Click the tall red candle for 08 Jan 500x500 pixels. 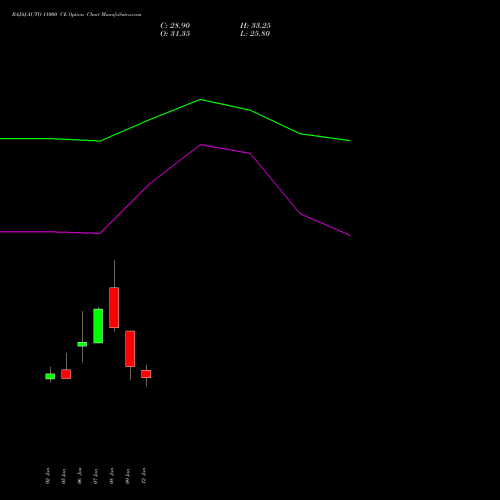114,307
